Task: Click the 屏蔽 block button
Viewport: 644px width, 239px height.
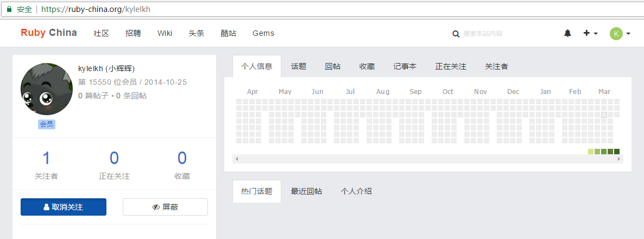Action: pyautogui.click(x=165, y=207)
